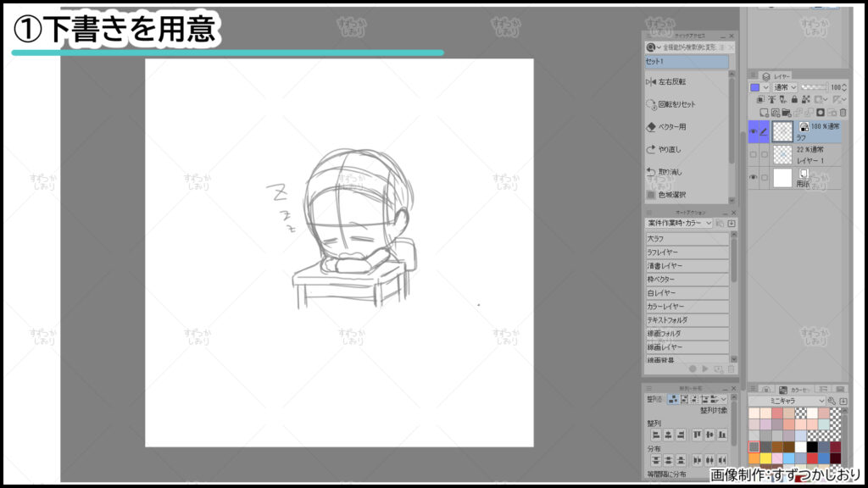Image resolution: width=868 pixels, height=488 pixels.
Task: Click the やり直し redo icon
Action: coord(651,149)
